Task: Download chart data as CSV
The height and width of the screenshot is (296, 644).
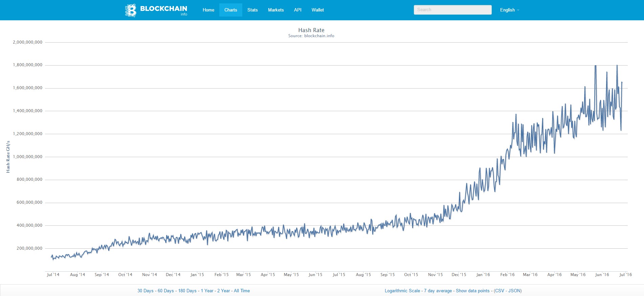Action: pos(499,291)
